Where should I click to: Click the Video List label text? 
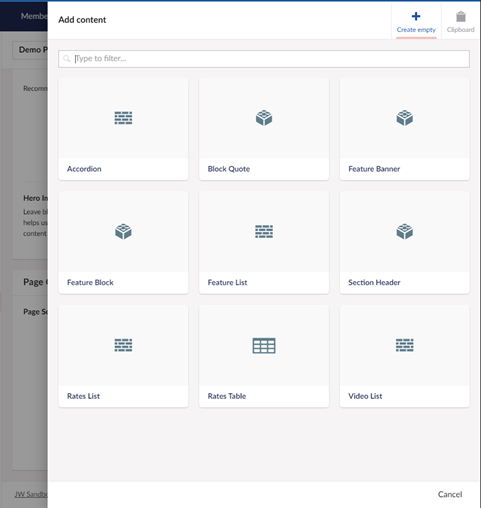[365, 396]
